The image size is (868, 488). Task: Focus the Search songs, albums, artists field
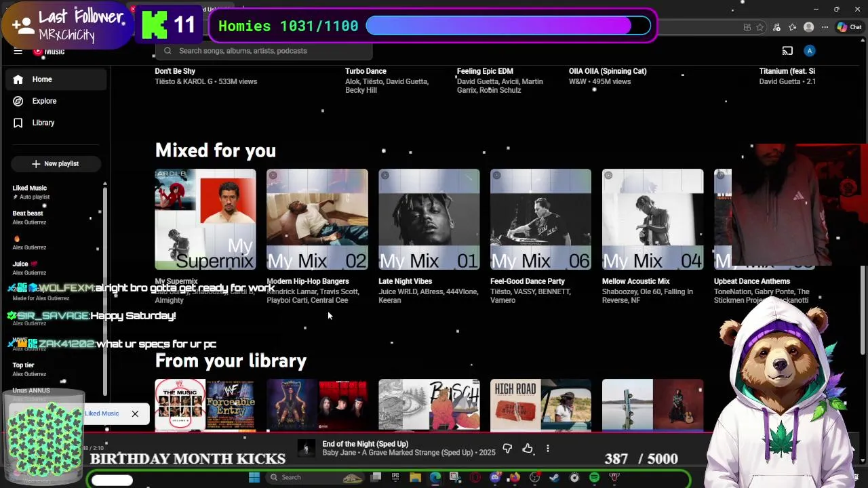[x=264, y=51]
